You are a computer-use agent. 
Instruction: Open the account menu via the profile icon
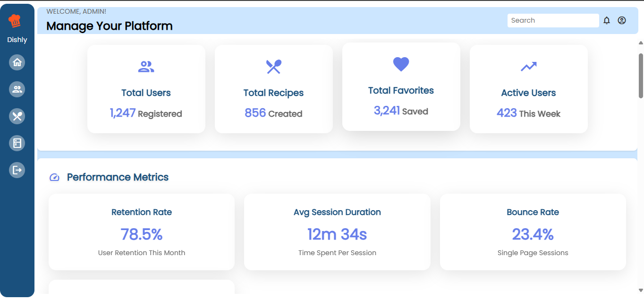621,20
